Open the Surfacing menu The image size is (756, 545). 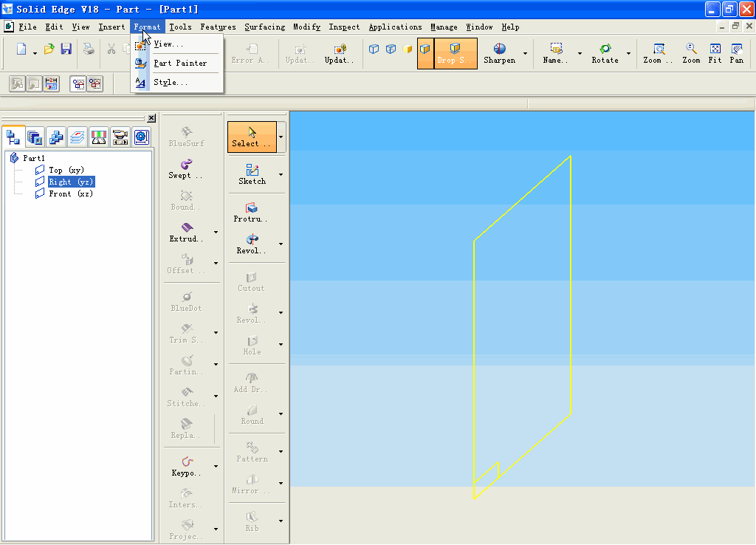(x=265, y=27)
